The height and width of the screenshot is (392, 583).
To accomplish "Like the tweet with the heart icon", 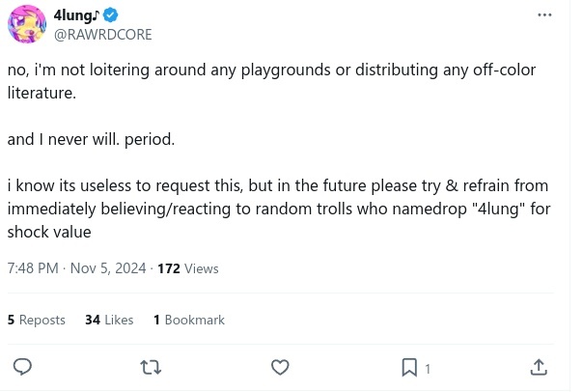I will 280,367.
